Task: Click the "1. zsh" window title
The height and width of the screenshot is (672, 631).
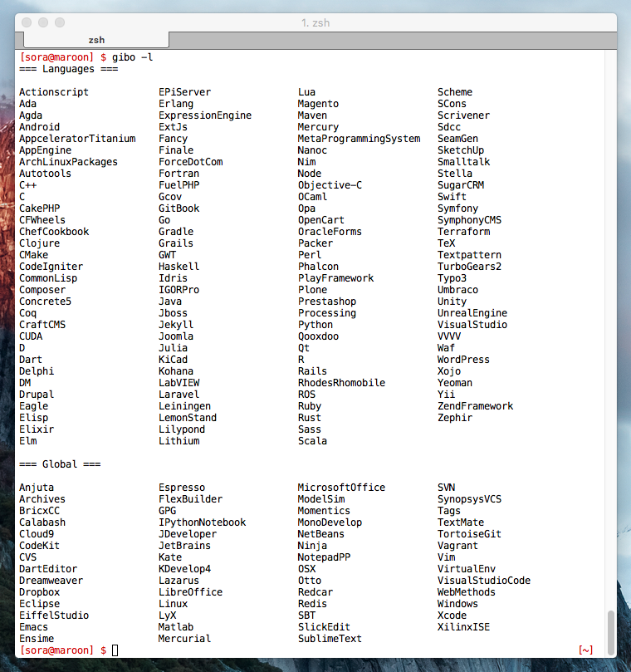Action: [x=315, y=22]
